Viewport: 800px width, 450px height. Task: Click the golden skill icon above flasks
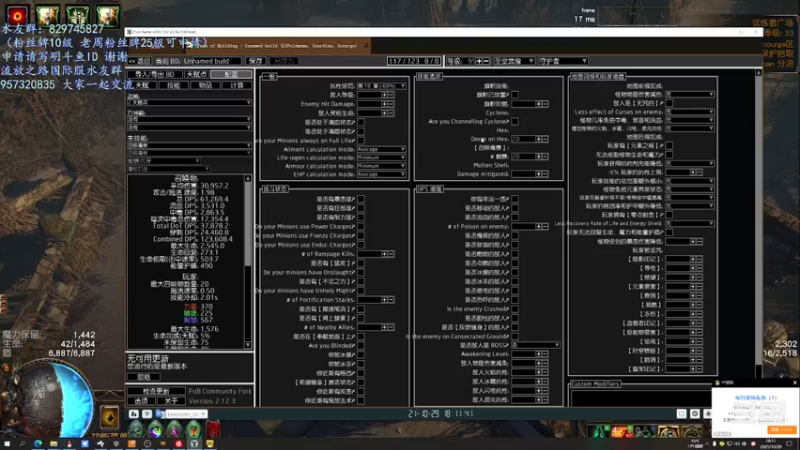pyautogui.click(x=110, y=417)
